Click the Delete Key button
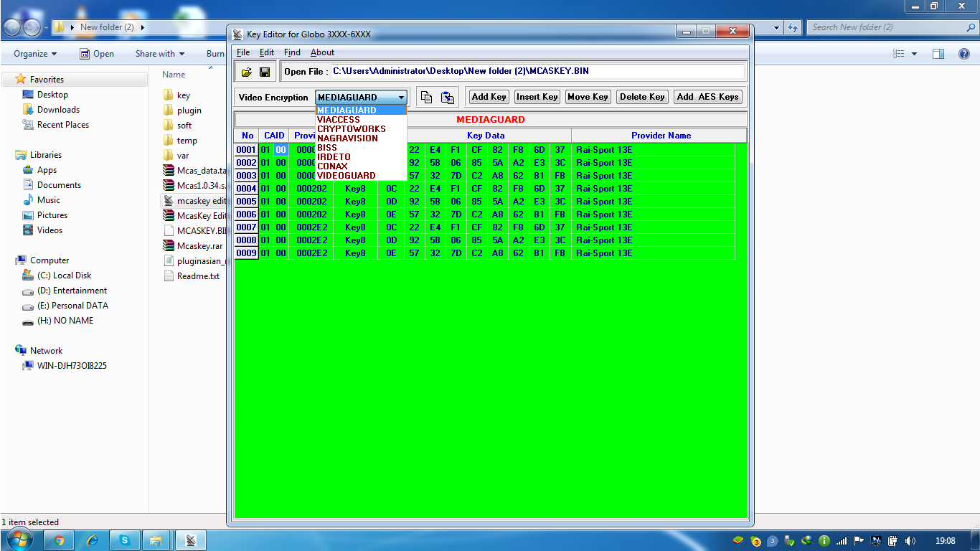The height and width of the screenshot is (551, 980). coord(642,97)
